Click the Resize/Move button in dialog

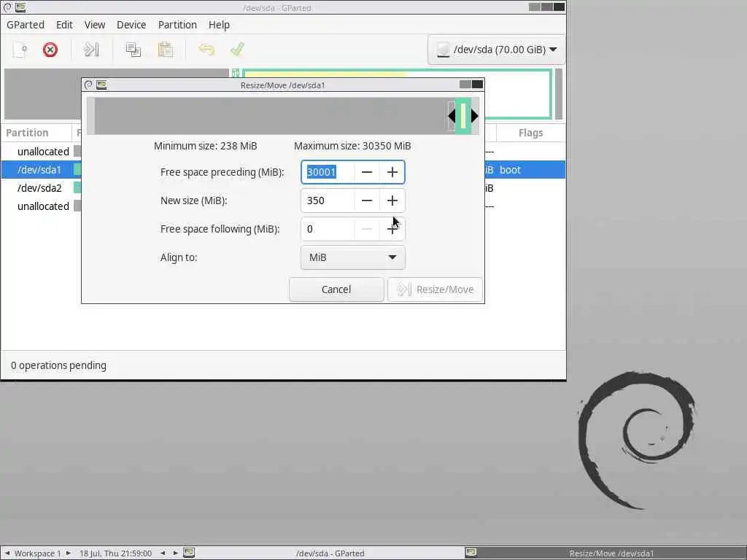tap(435, 289)
